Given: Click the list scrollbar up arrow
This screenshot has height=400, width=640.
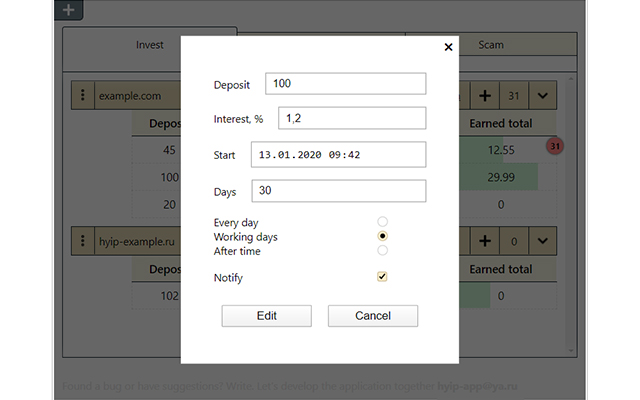Looking at the screenshot, I should [571, 79].
